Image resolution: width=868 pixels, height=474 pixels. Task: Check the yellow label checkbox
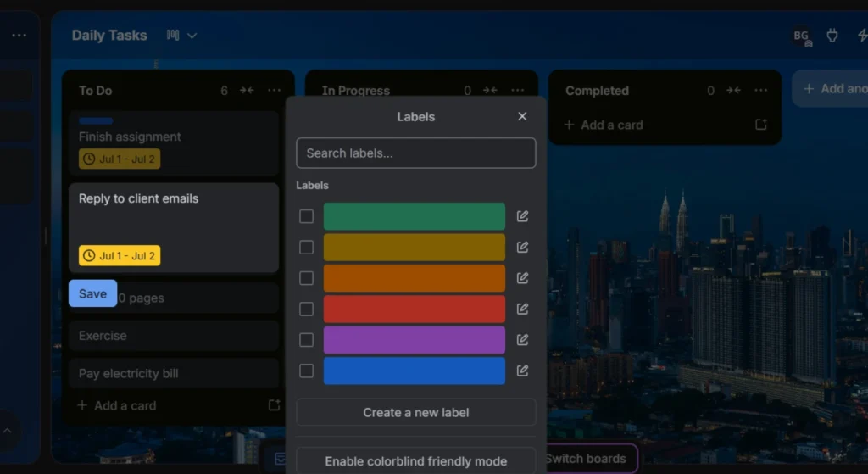[306, 248]
